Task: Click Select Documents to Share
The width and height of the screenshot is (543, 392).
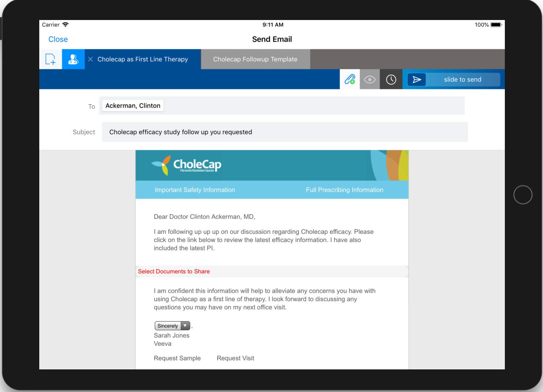Action: click(174, 271)
